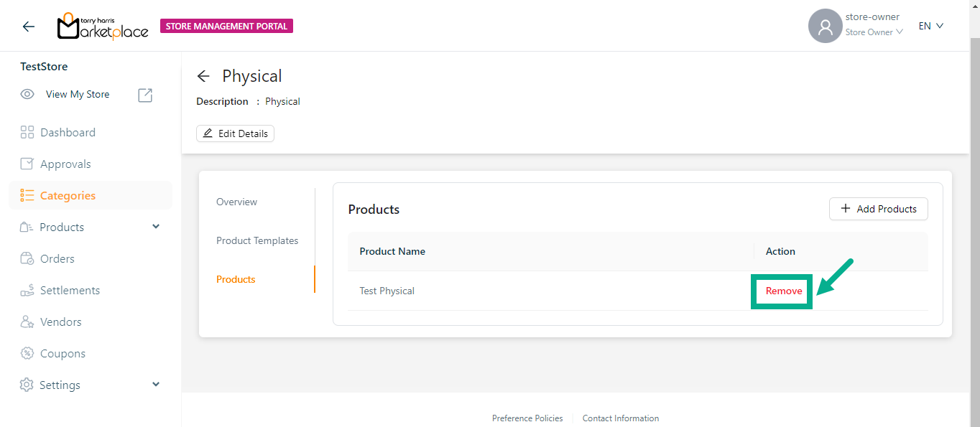Click the Vendors person icon
Screen dimensions: 980x427
(x=27, y=322)
